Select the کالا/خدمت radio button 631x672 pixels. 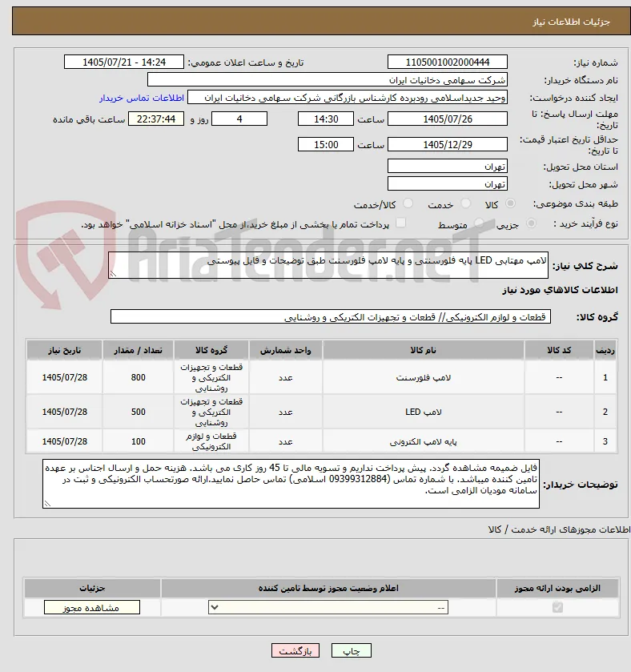tap(408, 203)
